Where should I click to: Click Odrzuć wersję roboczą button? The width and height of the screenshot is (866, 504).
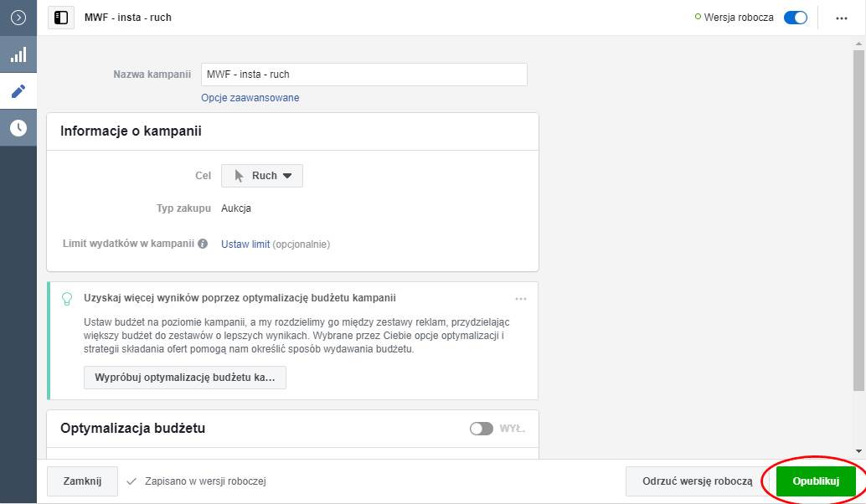[x=697, y=481]
